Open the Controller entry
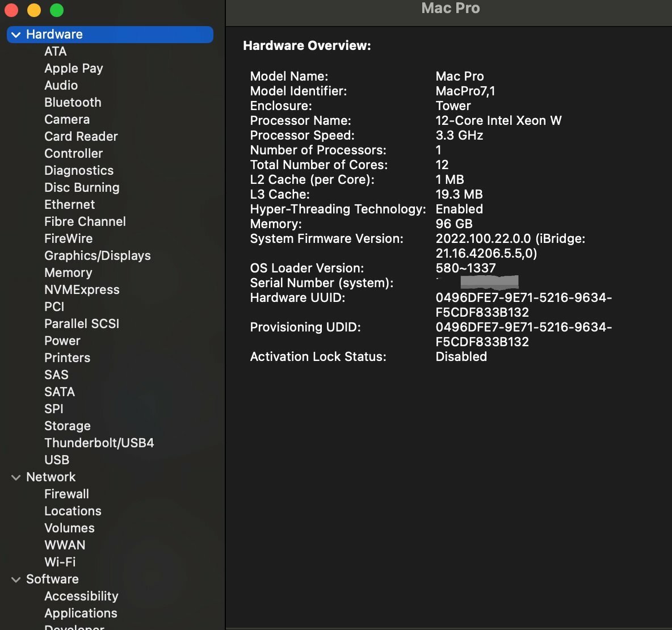 [x=73, y=153]
